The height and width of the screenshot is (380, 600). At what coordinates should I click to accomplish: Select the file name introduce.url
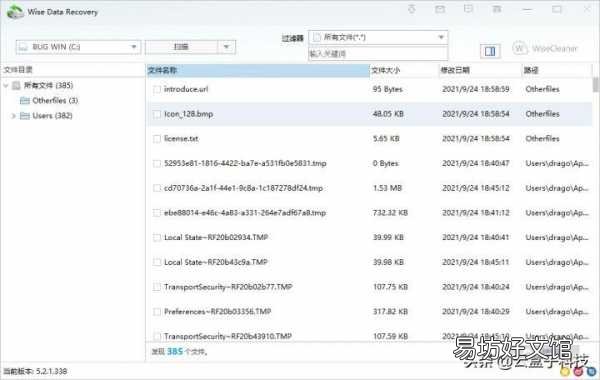[x=186, y=89]
